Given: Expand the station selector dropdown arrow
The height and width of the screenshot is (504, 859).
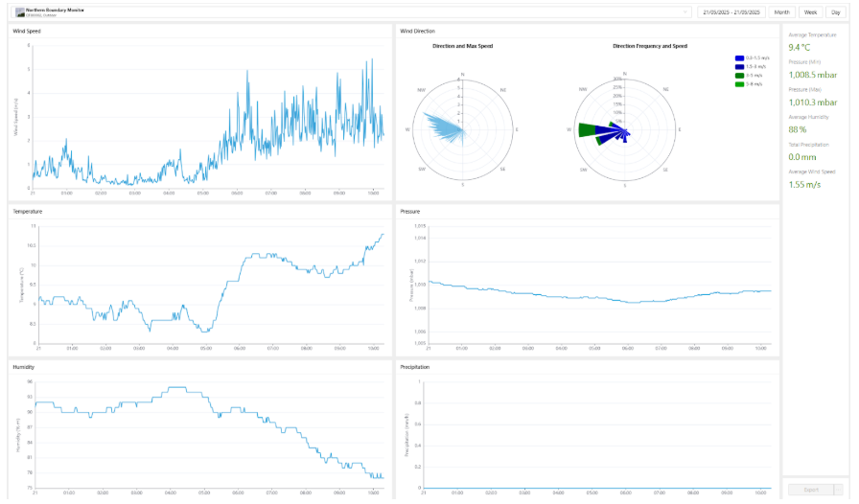Looking at the screenshot, I should [685, 12].
